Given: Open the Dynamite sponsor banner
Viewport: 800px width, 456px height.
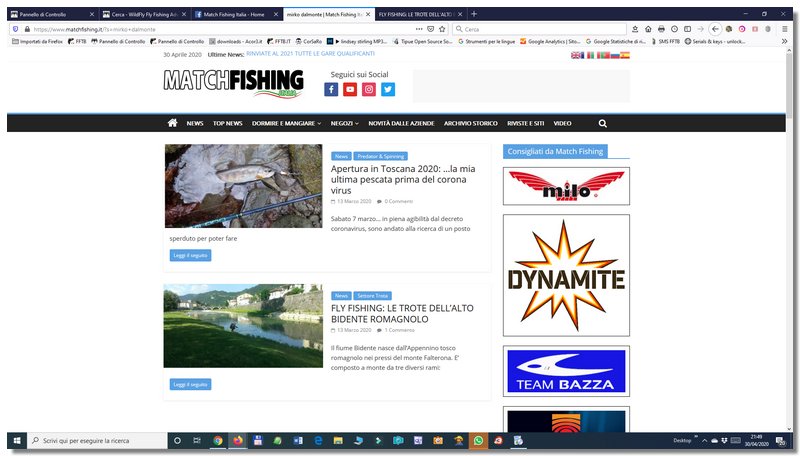Looking at the screenshot, I should [566, 275].
